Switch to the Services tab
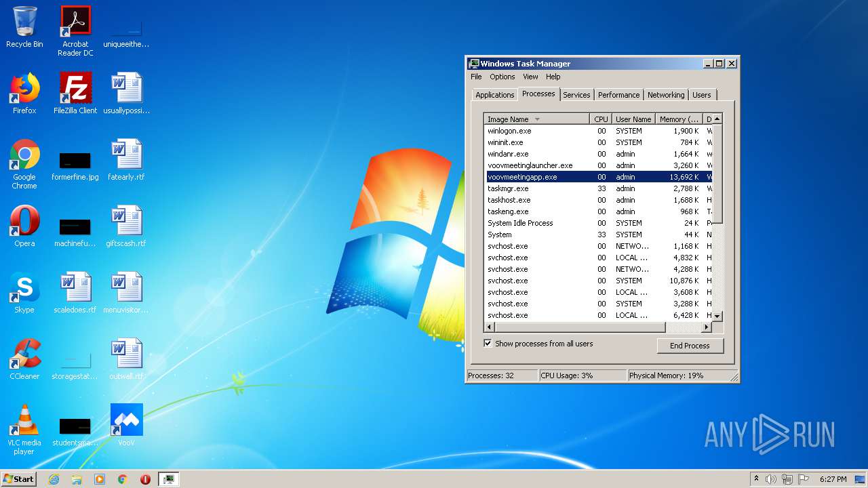 [576, 95]
